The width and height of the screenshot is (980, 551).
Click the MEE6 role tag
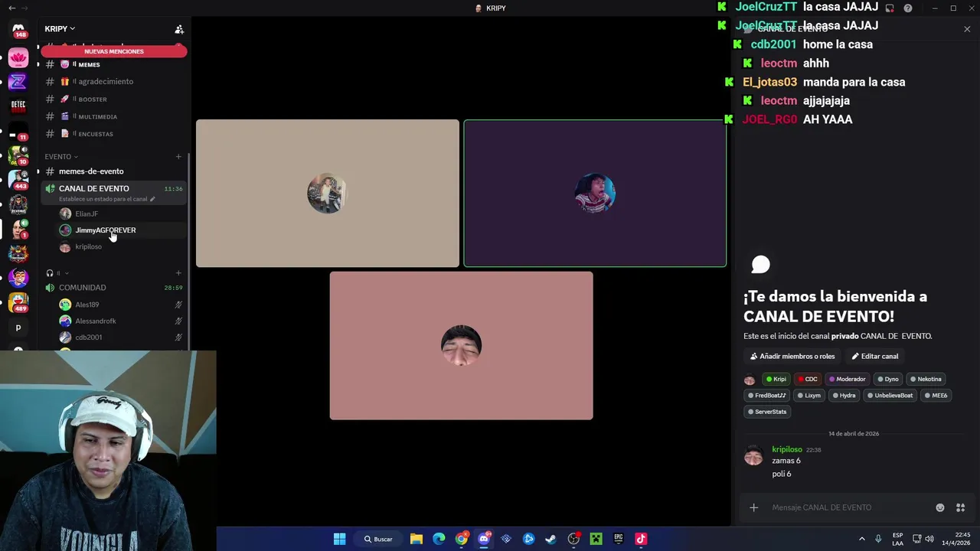[936, 396]
